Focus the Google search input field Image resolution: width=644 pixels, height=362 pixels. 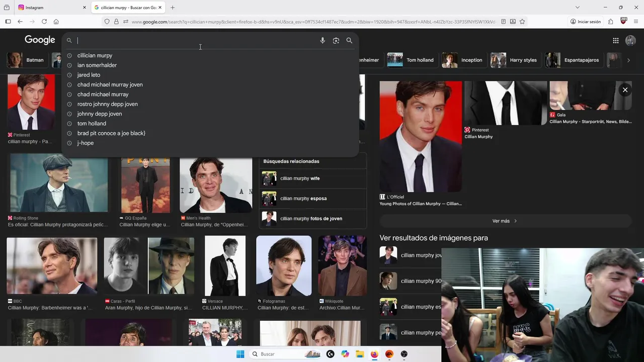(x=196, y=40)
